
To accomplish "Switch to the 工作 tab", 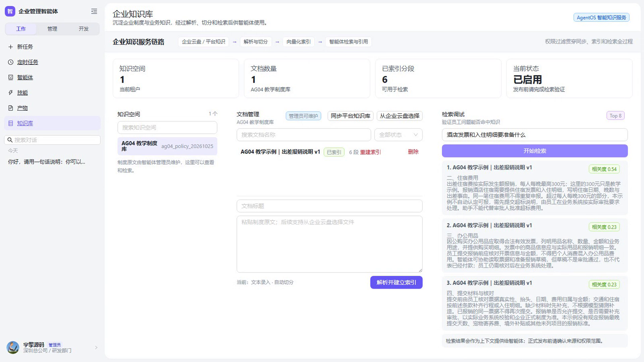I will 21,29.
